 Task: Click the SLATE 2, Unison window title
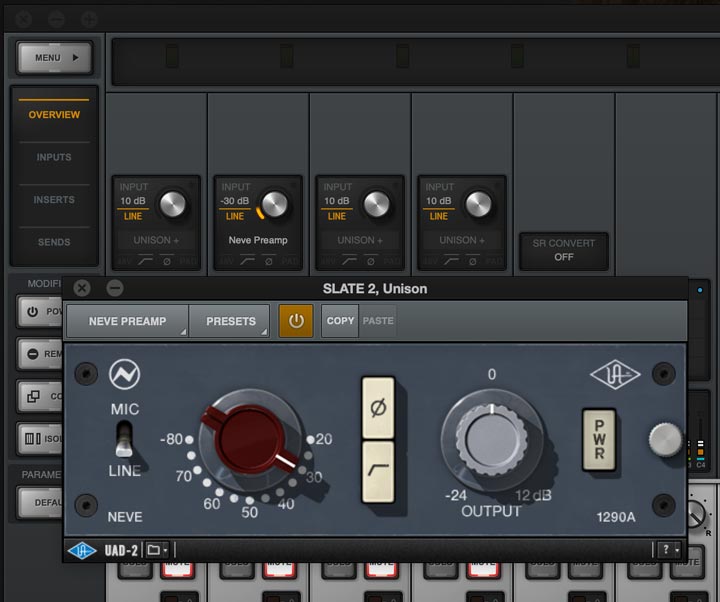[375, 288]
